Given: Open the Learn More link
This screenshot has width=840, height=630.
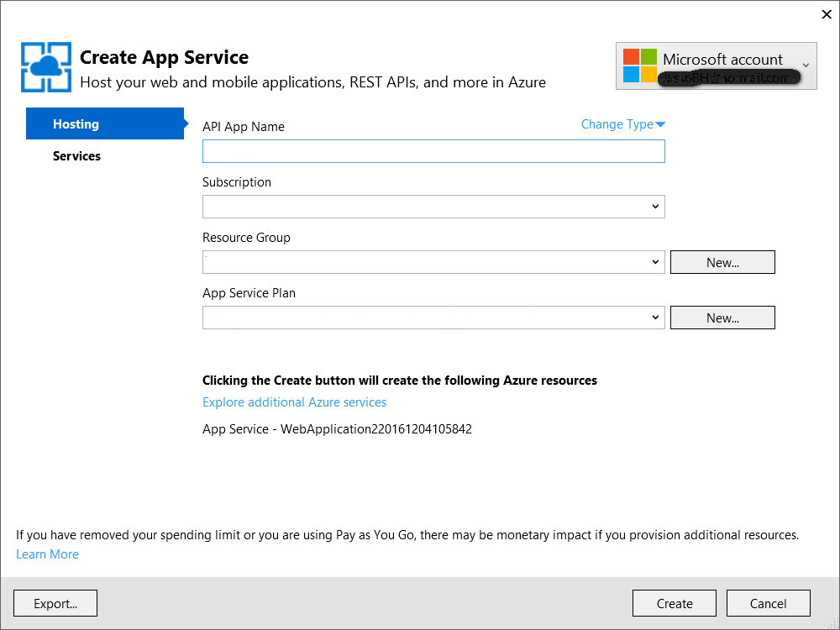Looking at the screenshot, I should 47,554.
